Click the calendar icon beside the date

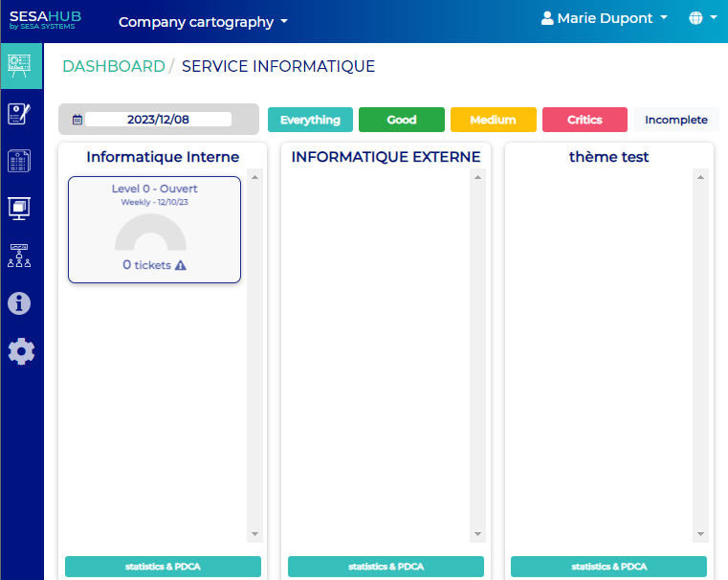[x=77, y=121]
